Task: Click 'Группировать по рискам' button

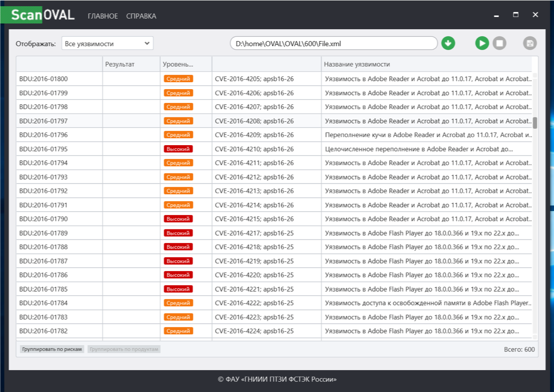Action: pos(52,349)
